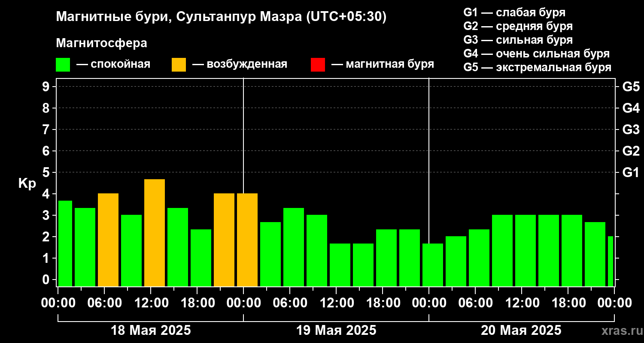Click the '— возбужденная' legend label
The height and width of the screenshot is (343, 644).
pos(240,64)
